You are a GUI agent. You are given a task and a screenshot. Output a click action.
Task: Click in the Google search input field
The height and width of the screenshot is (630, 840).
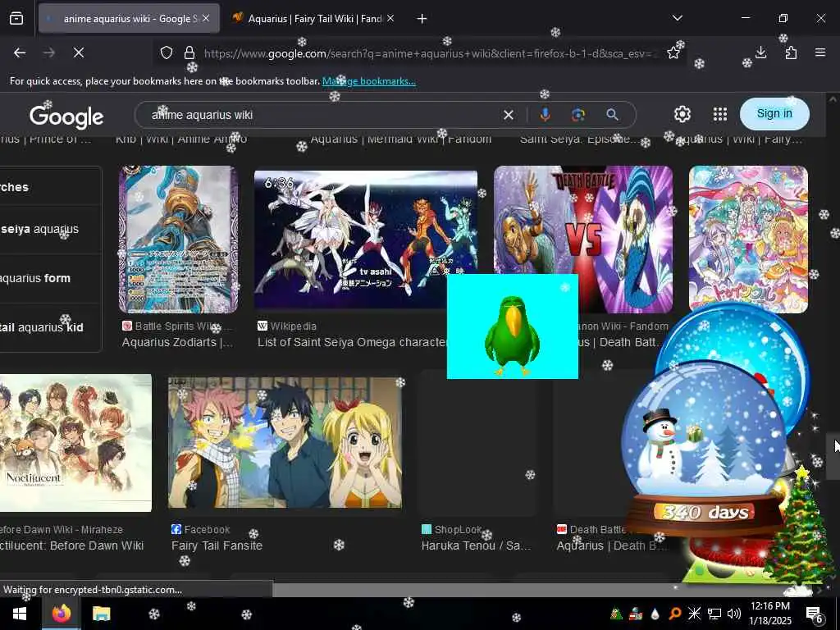click(x=322, y=115)
